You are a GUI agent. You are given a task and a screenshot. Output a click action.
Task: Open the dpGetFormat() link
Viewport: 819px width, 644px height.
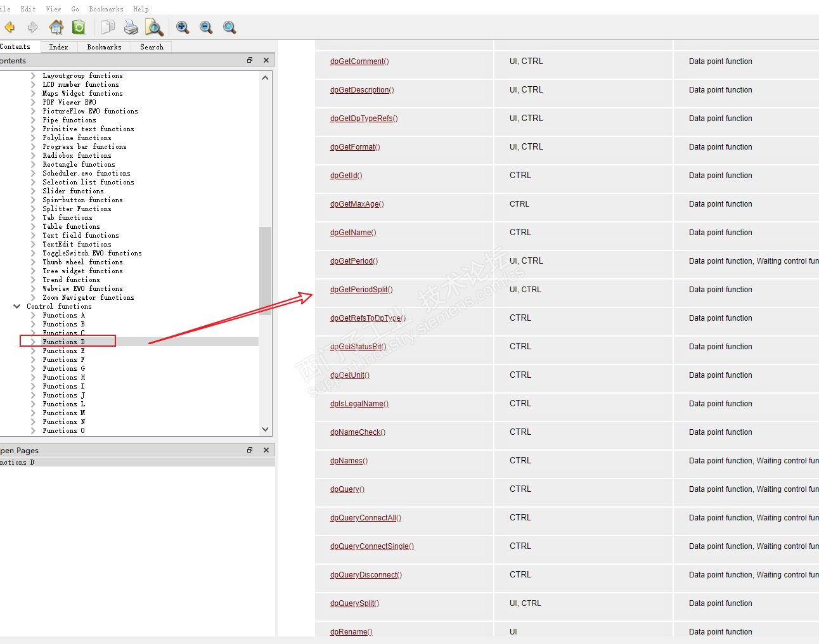coord(355,147)
